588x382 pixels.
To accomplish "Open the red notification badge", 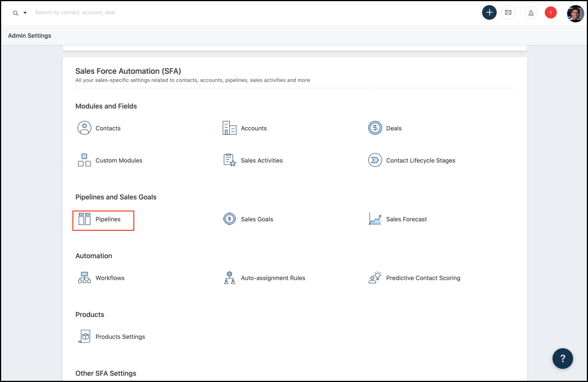I will click(550, 13).
